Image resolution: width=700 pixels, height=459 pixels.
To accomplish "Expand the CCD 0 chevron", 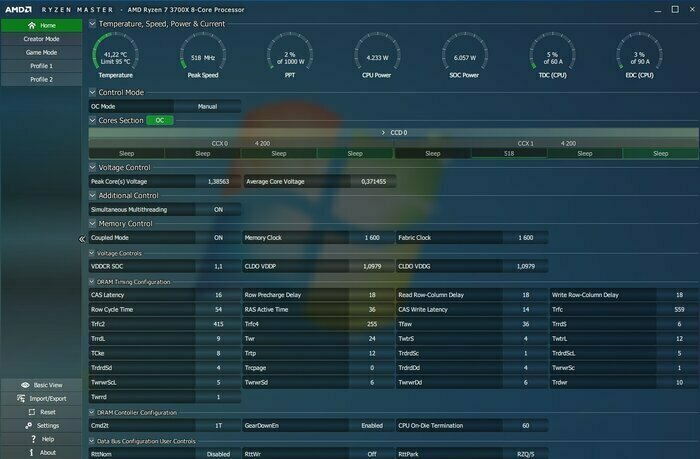I will 383,133.
